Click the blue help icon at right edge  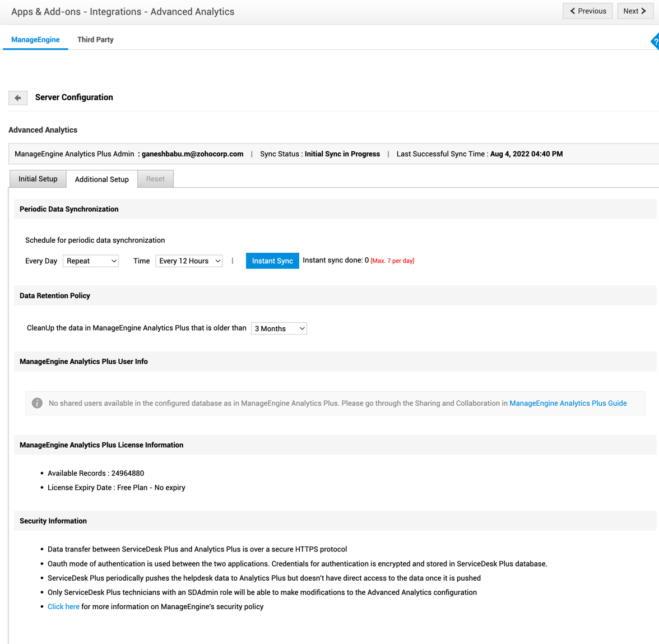pyautogui.click(x=655, y=41)
